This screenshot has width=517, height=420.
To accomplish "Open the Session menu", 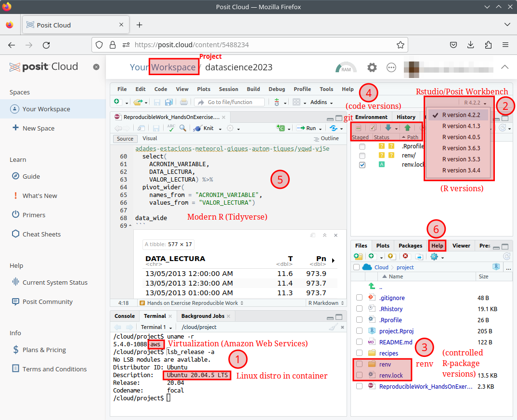I will click(229, 89).
